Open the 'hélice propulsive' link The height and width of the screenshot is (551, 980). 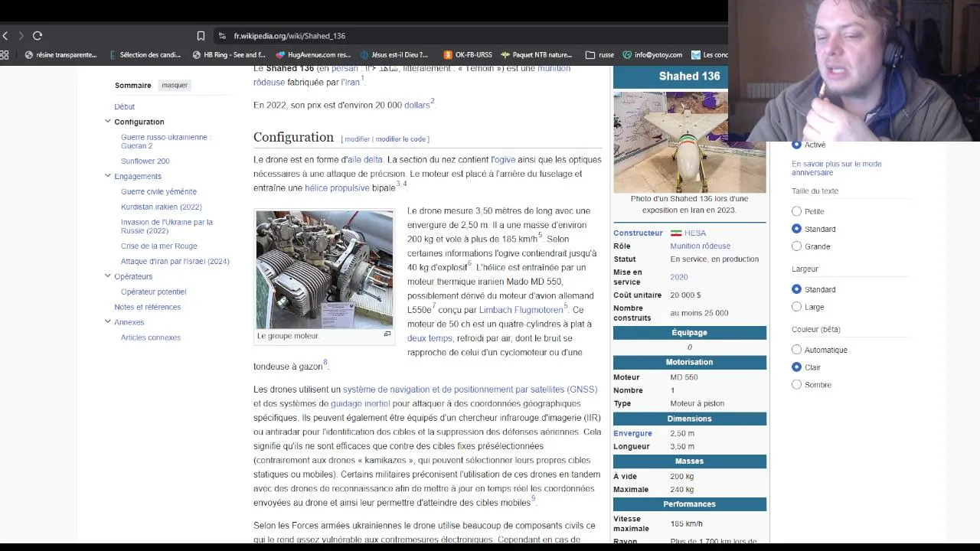coord(337,187)
